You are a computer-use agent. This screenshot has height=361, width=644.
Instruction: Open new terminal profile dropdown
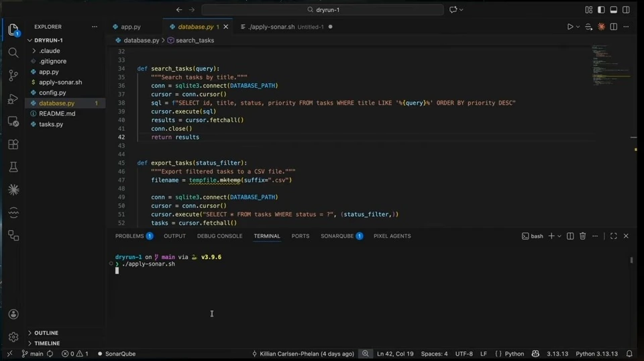559,236
